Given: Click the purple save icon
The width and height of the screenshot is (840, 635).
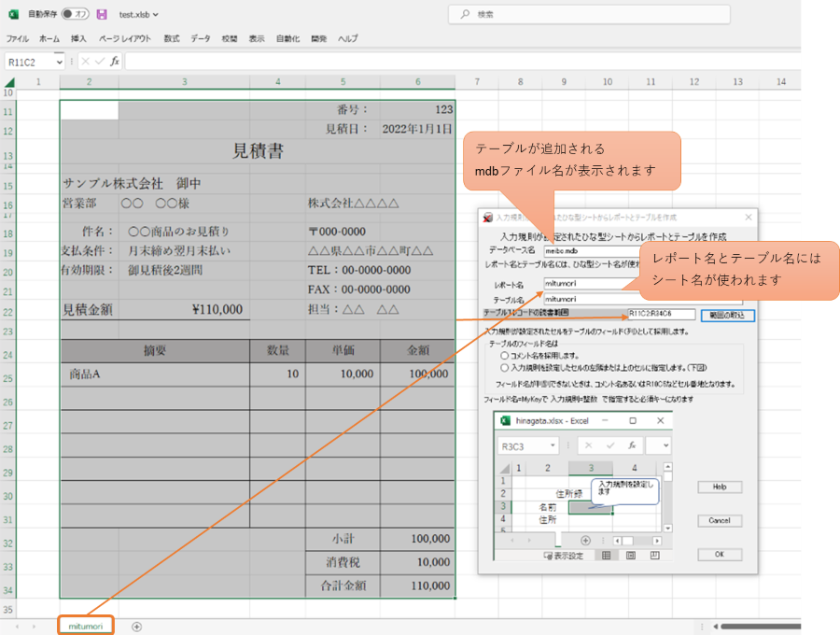Looking at the screenshot, I should point(102,14).
